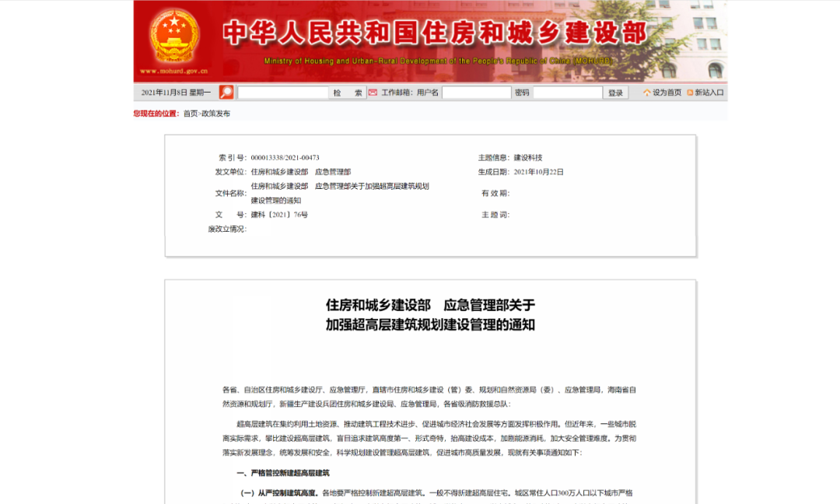840x504 pixels.
Task: Click the 登录 login button
Action: click(615, 93)
